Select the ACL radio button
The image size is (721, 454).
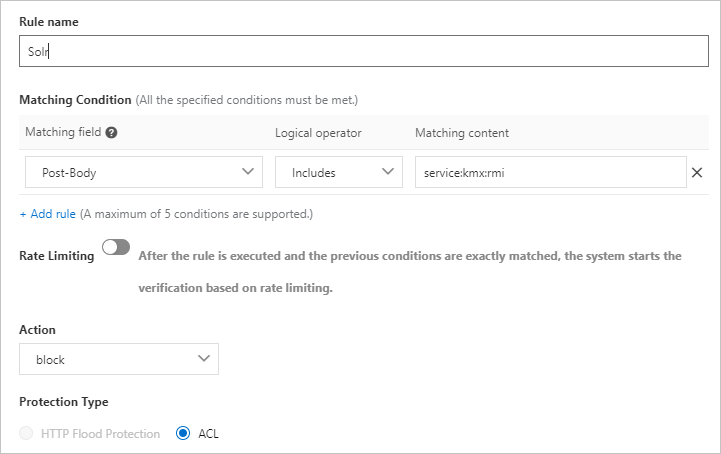coord(182,434)
